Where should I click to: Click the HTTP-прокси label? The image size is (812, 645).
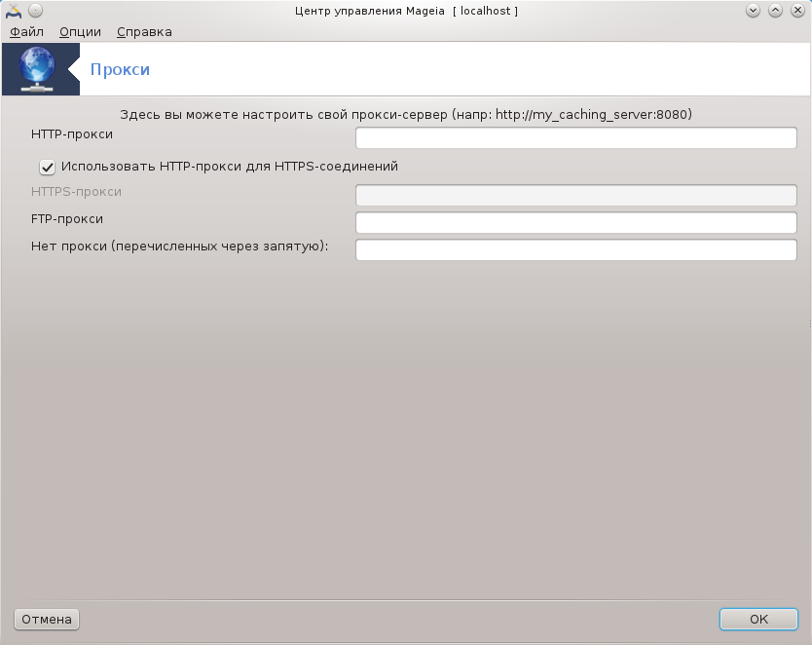click(x=72, y=134)
